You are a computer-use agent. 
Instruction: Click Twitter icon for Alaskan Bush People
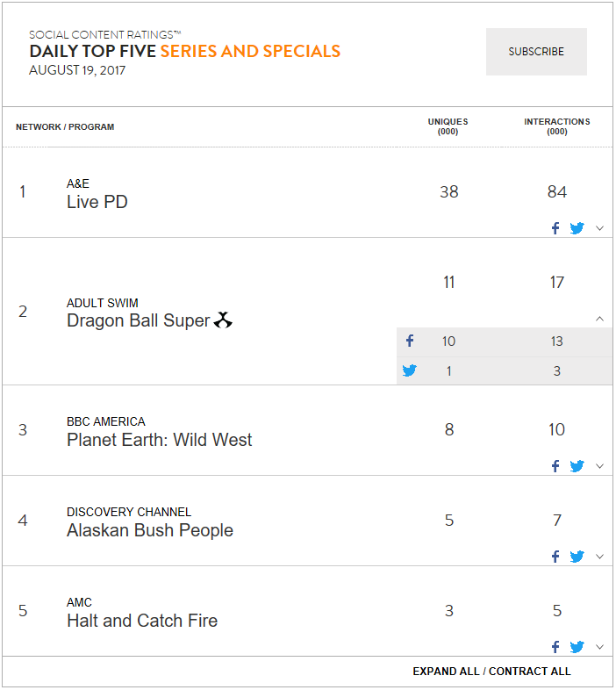point(577,557)
